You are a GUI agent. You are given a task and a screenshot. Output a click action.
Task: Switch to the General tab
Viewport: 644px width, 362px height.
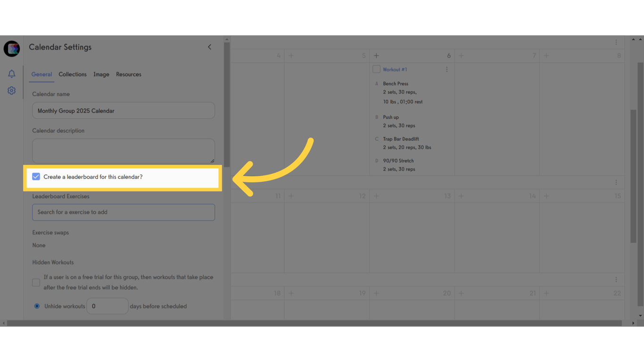(41, 74)
